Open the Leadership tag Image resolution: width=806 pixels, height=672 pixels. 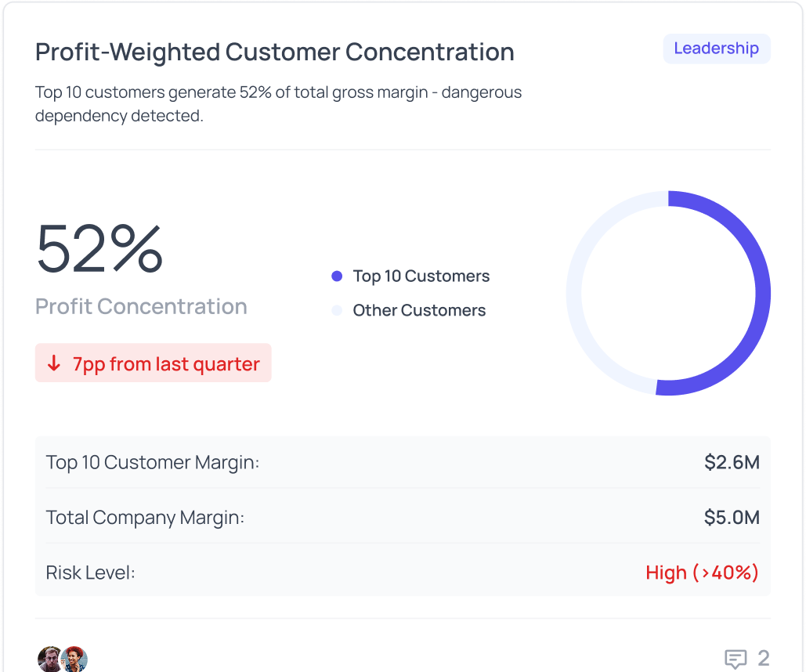[716, 49]
